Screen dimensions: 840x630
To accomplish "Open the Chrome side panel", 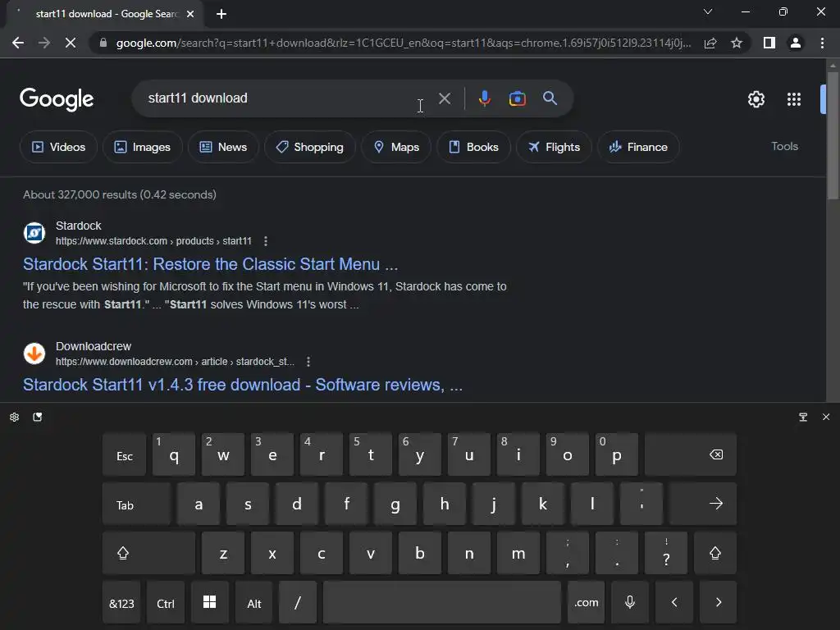I will 769,43.
